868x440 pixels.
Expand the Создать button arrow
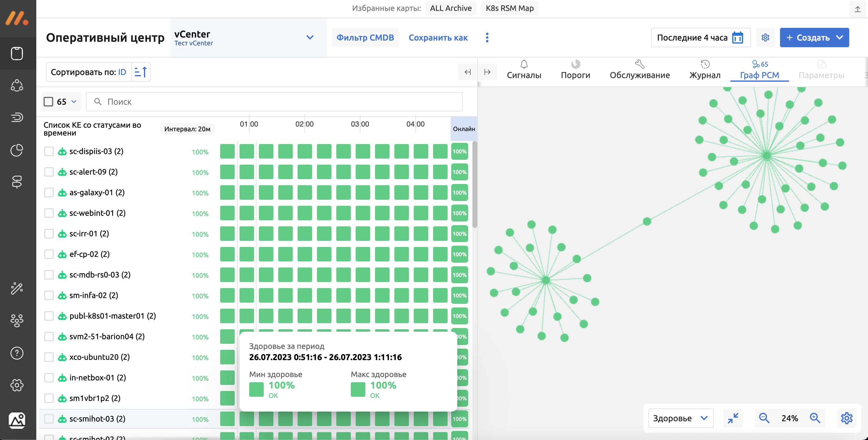tap(840, 38)
